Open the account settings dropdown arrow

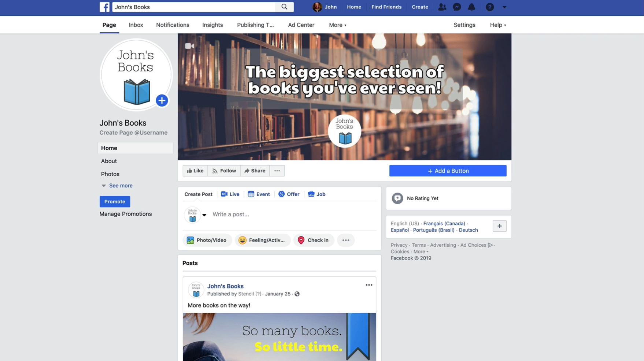[505, 7]
